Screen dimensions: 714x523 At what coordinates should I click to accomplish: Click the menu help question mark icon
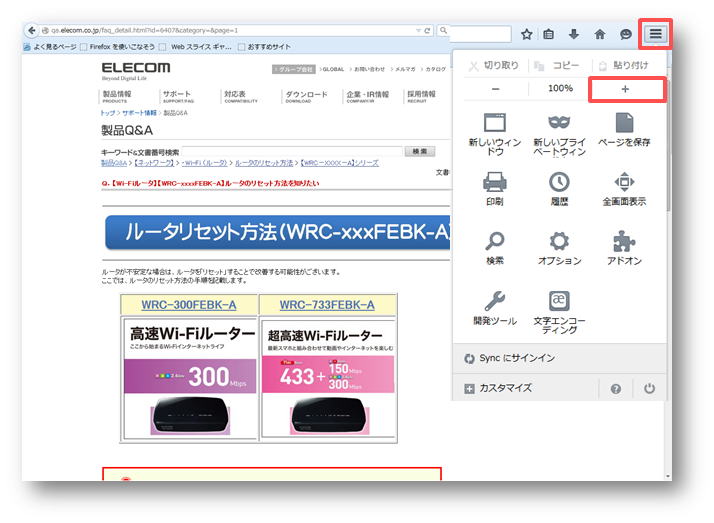coord(616,389)
